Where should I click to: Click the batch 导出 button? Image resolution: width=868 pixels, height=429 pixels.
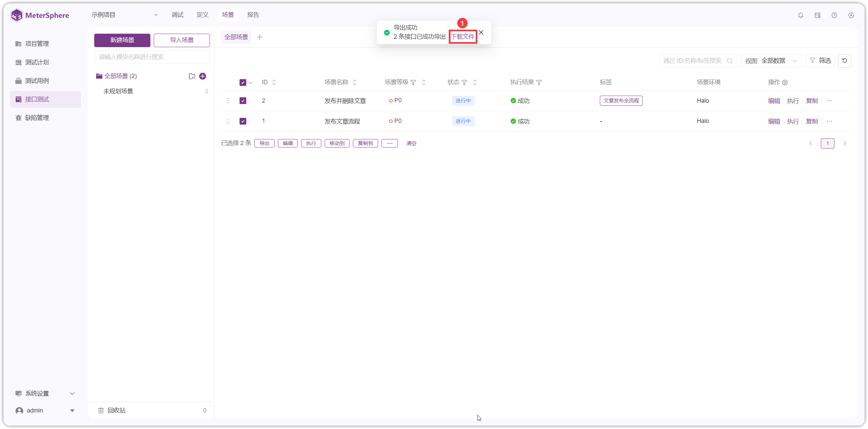point(264,143)
